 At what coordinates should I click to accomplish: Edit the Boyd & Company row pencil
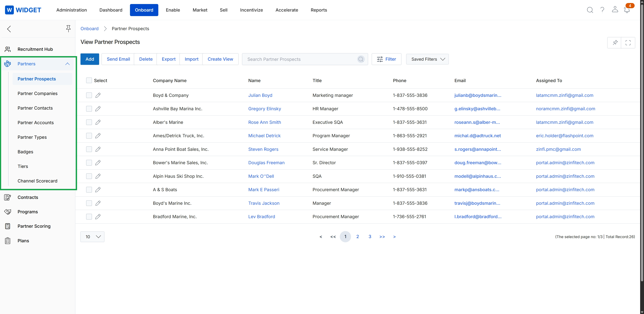coord(98,95)
